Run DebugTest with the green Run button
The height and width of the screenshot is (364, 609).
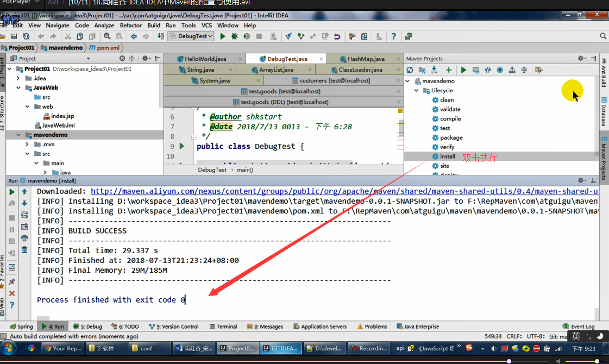(223, 36)
